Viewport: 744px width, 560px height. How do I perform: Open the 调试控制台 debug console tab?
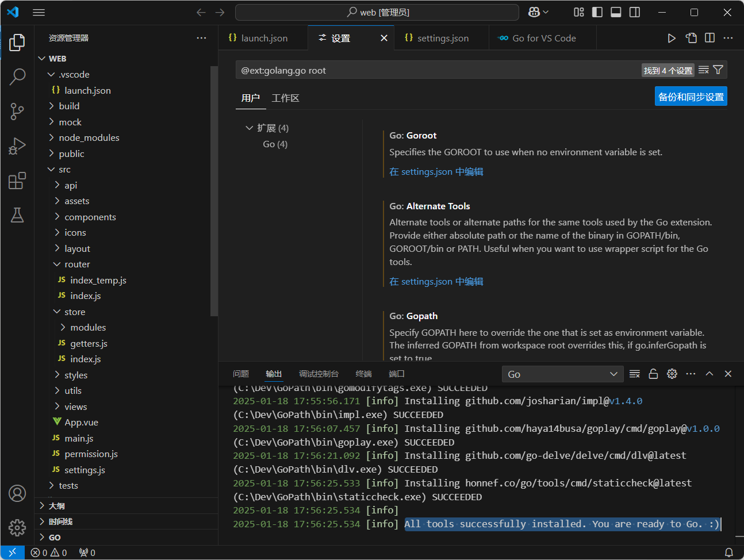click(319, 374)
